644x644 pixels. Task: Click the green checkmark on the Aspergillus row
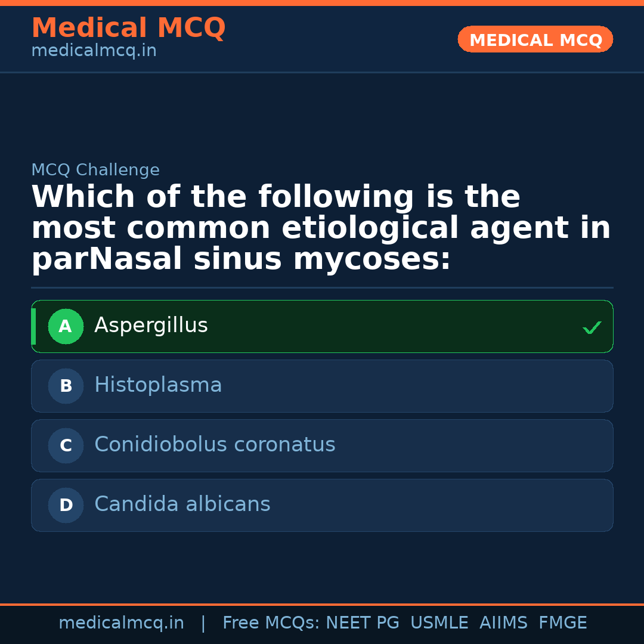(592, 327)
